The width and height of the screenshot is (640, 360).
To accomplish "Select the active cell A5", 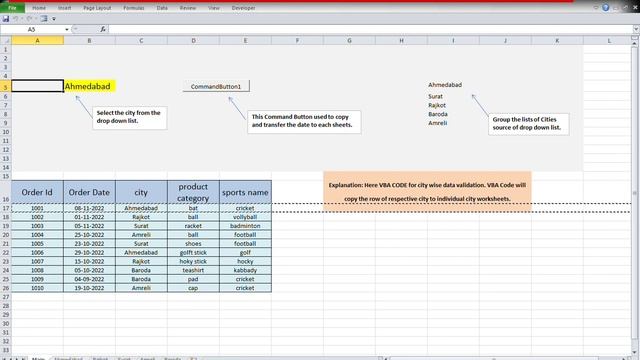I will click(37, 86).
